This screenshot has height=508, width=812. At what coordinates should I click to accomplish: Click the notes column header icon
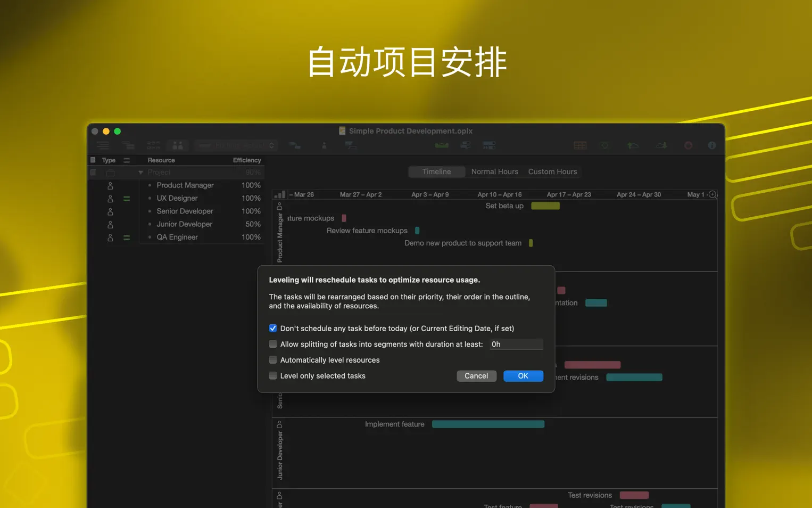[93, 160]
